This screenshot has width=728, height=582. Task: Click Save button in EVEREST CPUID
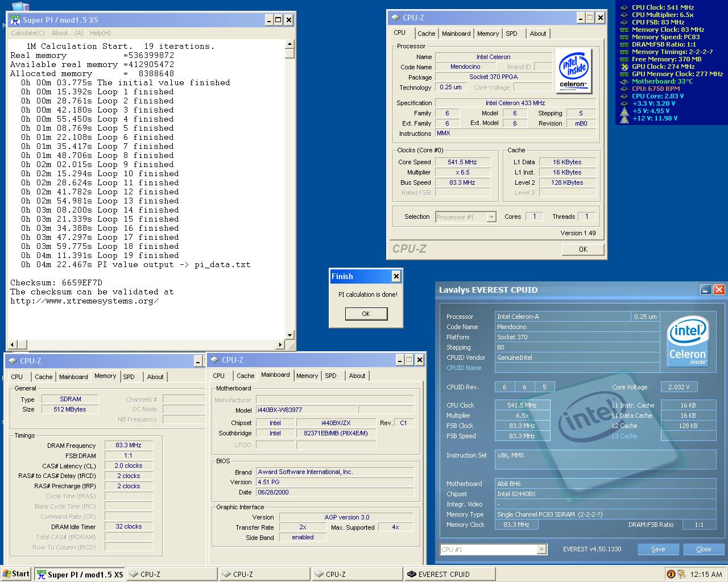tap(658, 549)
